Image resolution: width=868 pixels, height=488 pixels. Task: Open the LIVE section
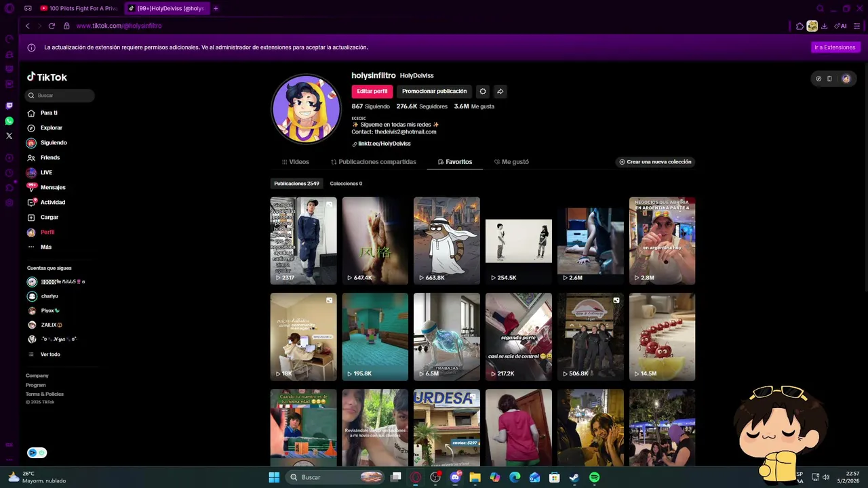tap(46, 173)
